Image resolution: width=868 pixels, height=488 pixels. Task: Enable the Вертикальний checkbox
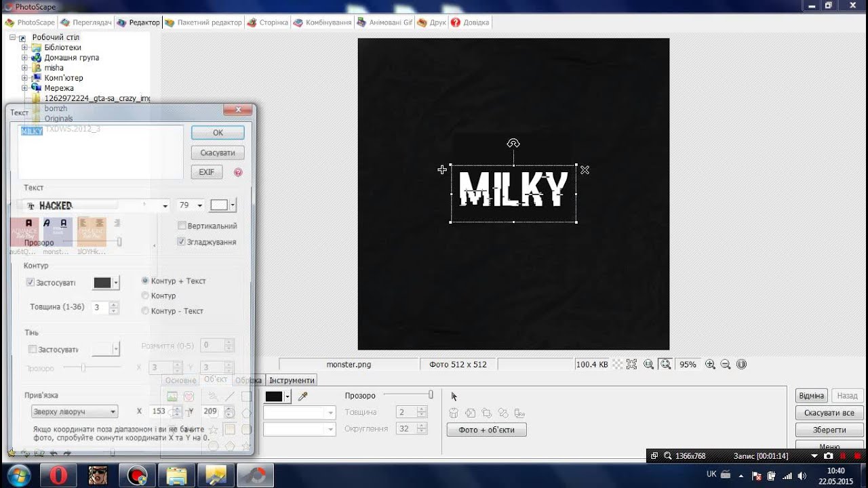(182, 226)
